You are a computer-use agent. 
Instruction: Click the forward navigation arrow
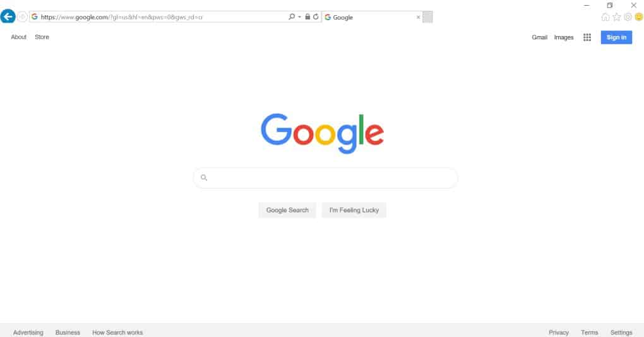(x=22, y=17)
